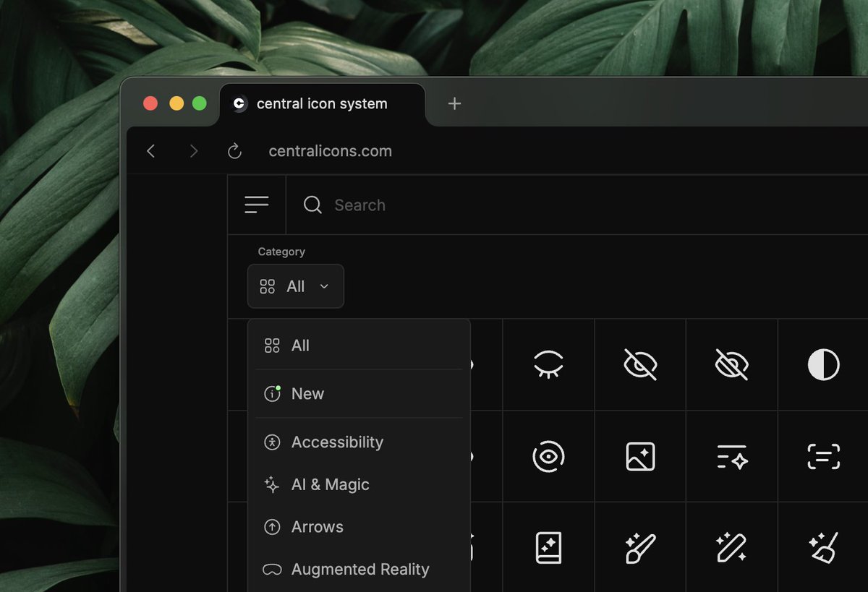
Task: Click the info icon beside New
Action: click(272, 394)
